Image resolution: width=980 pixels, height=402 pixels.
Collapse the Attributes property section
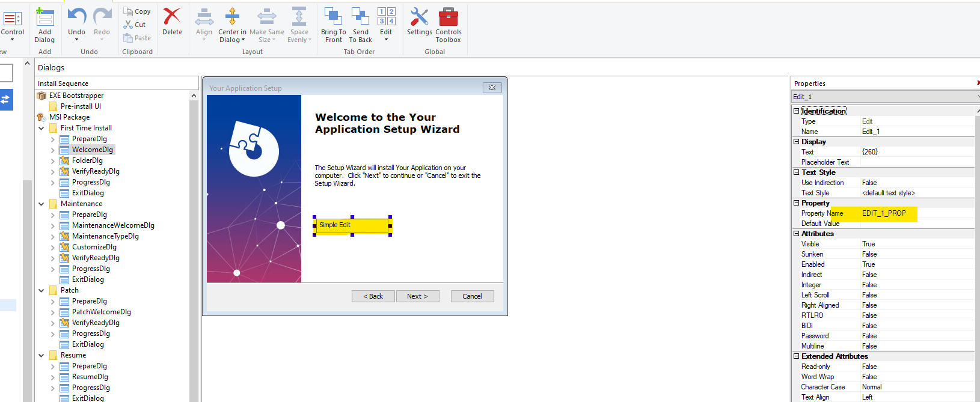click(x=797, y=234)
